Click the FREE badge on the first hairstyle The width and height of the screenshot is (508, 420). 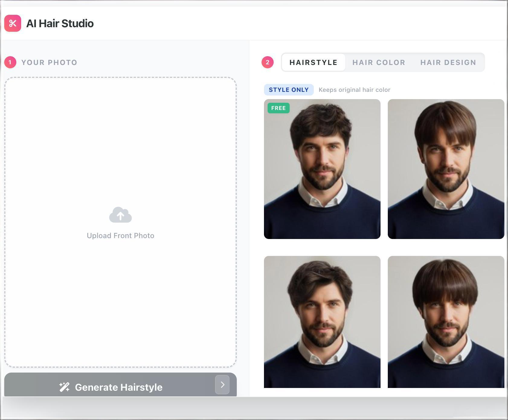click(x=278, y=108)
